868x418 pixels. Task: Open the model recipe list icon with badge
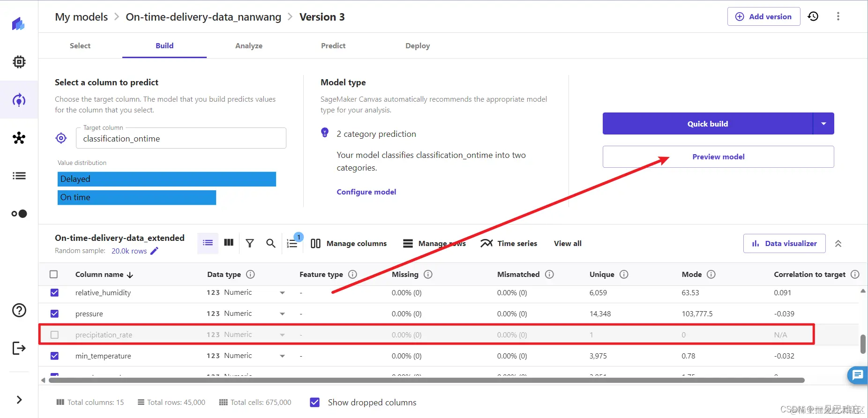click(292, 243)
